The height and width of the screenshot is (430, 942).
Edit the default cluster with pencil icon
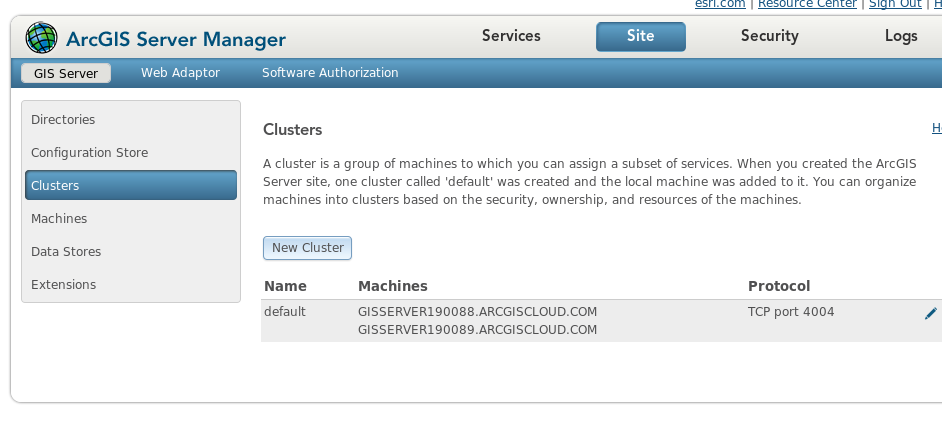pyautogui.click(x=931, y=313)
